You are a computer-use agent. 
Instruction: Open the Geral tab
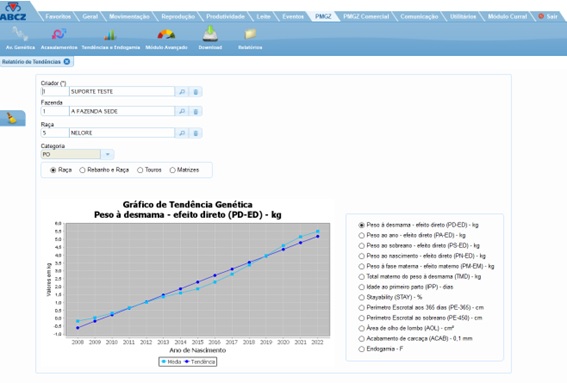tap(90, 16)
